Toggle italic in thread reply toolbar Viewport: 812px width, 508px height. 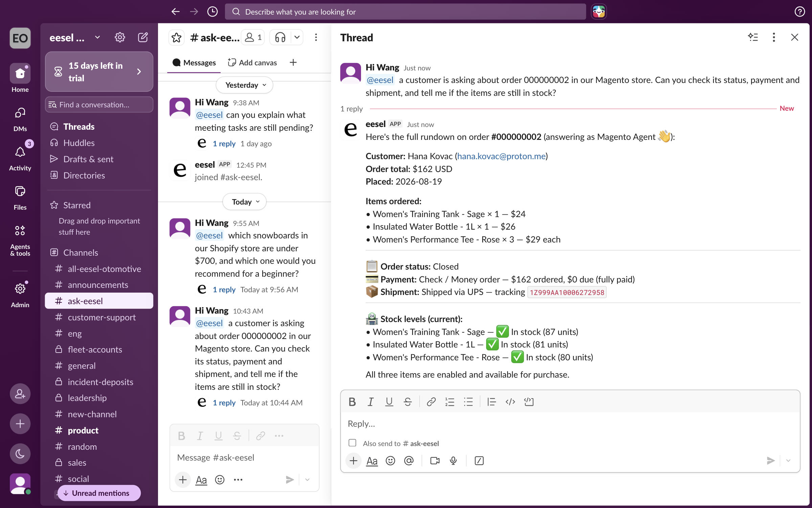(x=370, y=402)
